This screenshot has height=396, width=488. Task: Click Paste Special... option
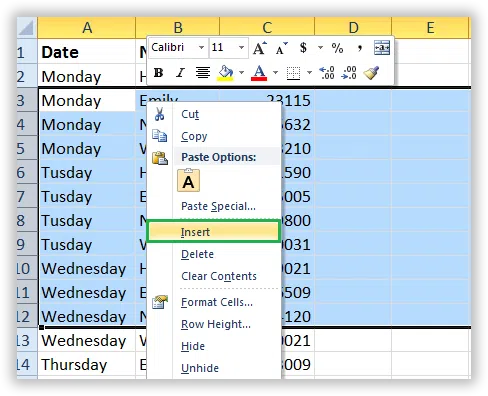click(218, 206)
